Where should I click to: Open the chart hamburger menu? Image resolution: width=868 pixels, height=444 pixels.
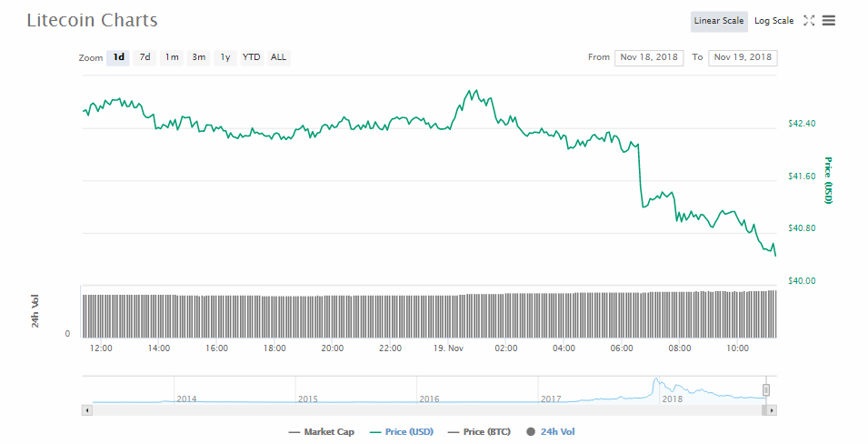[x=828, y=21]
